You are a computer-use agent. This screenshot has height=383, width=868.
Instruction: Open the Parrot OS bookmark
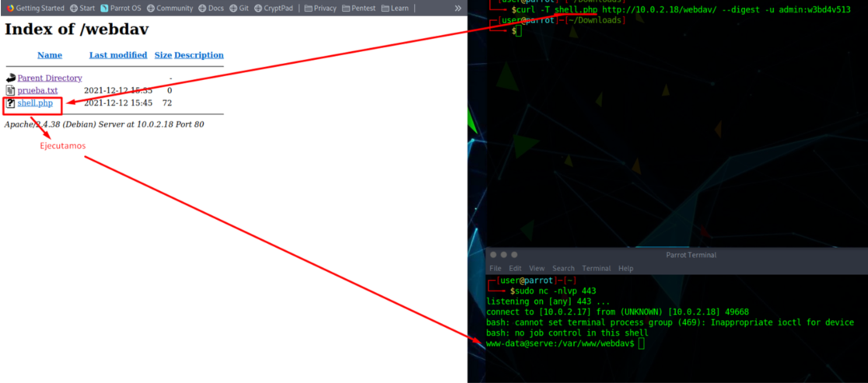[121, 8]
